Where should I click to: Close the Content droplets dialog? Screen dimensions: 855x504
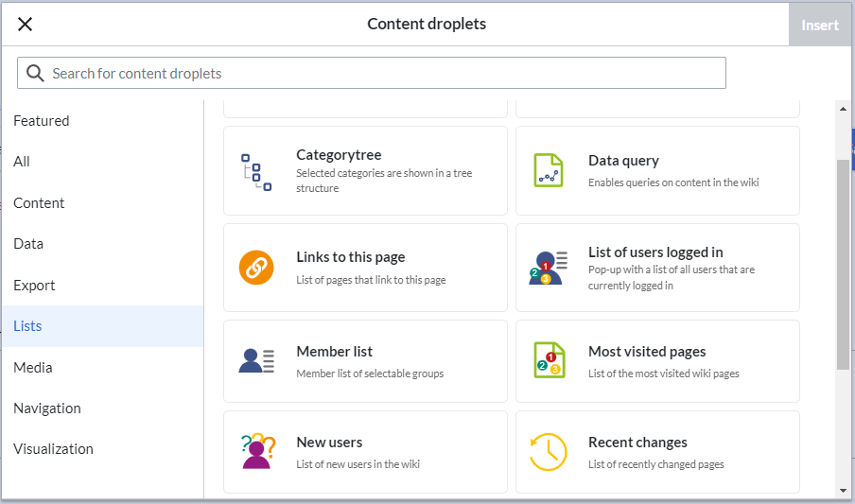(26, 24)
